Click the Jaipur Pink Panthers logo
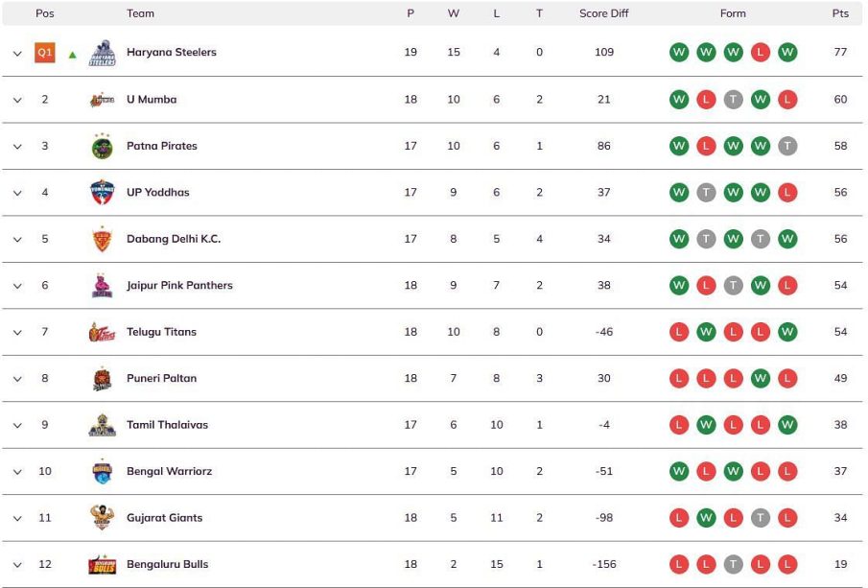 tap(103, 286)
